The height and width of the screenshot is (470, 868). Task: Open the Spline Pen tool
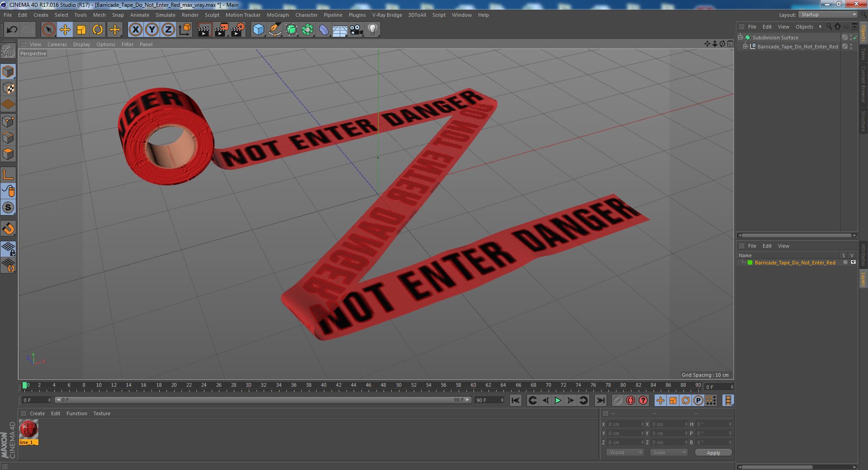coord(275,30)
